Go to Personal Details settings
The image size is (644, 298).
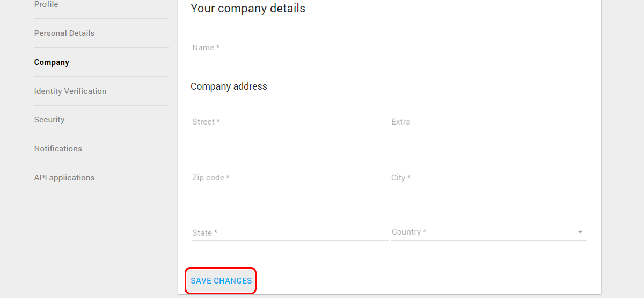(64, 33)
